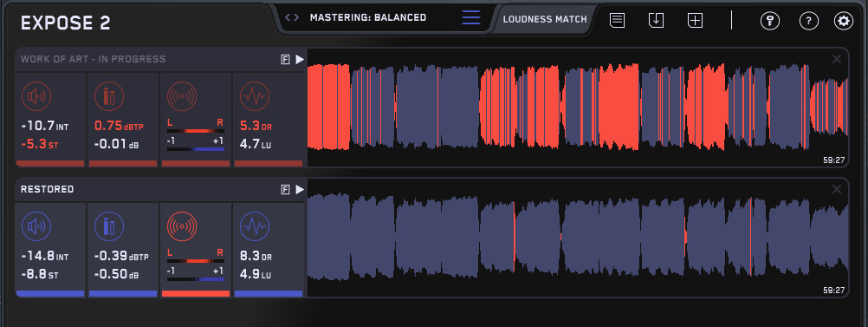Click the F button on Restored track

coord(286,190)
